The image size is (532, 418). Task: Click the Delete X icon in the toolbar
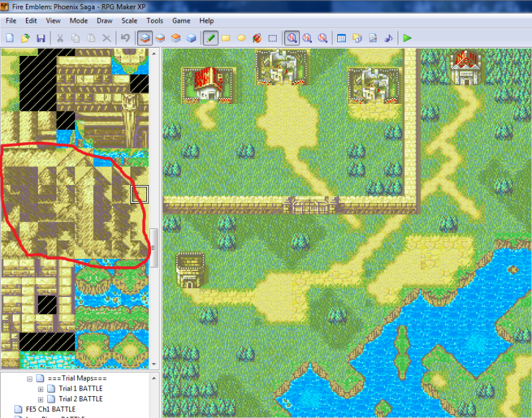point(106,38)
